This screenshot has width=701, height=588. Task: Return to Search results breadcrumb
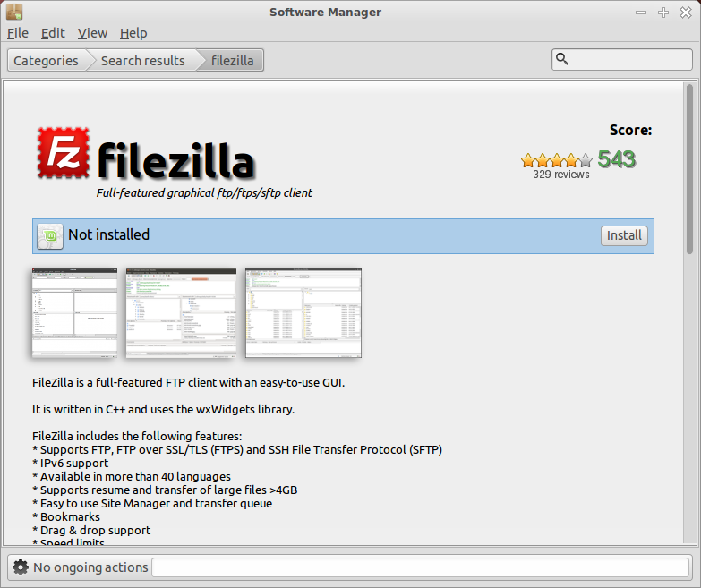coord(142,60)
